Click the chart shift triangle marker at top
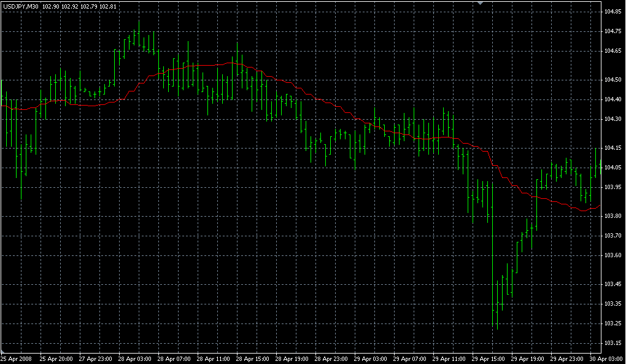 coord(482,4)
